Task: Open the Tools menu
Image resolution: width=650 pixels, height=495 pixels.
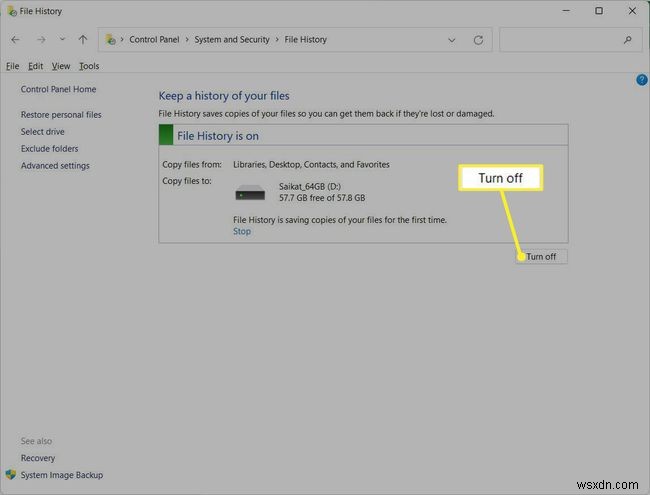Action: pyautogui.click(x=89, y=66)
